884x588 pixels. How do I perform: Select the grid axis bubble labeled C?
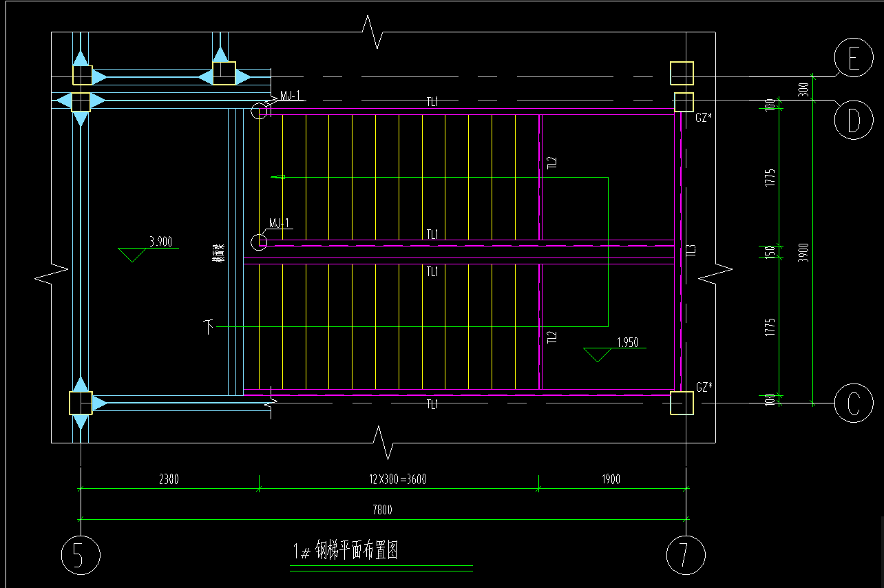point(854,403)
